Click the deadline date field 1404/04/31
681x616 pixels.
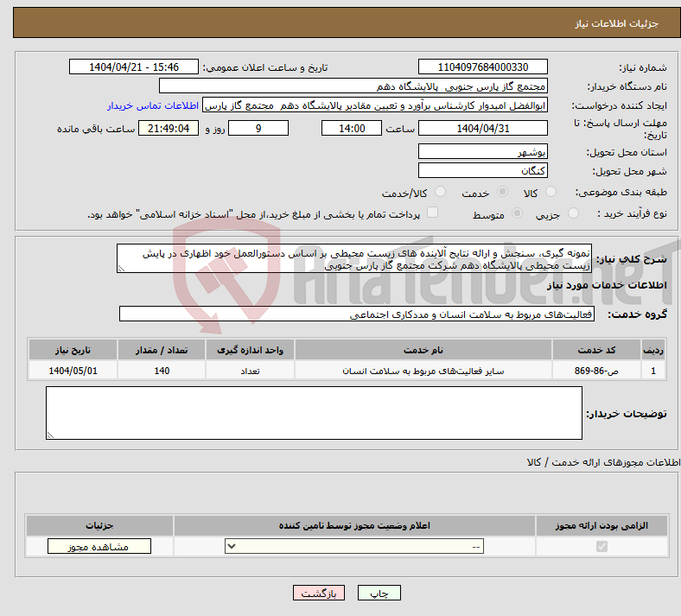(482, 128)
